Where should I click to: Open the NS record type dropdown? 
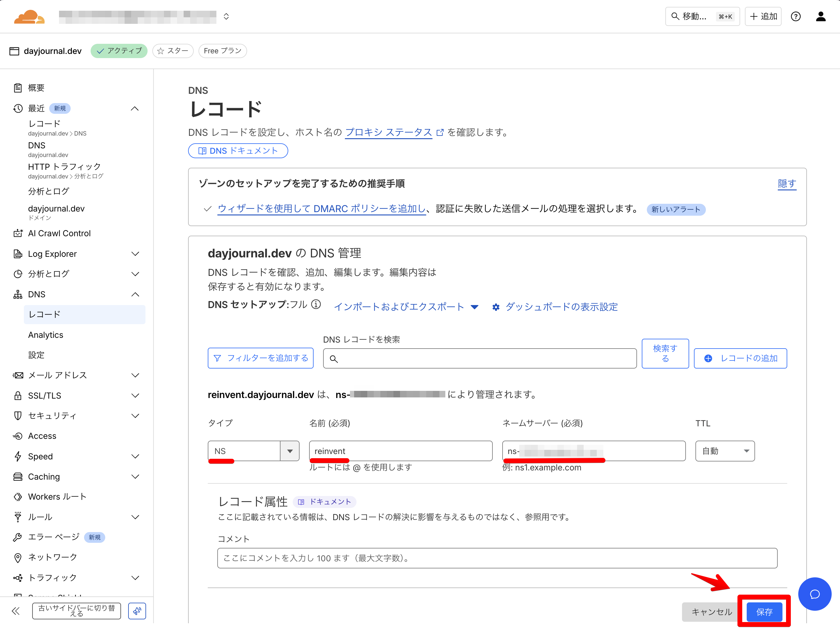point(290,451)
